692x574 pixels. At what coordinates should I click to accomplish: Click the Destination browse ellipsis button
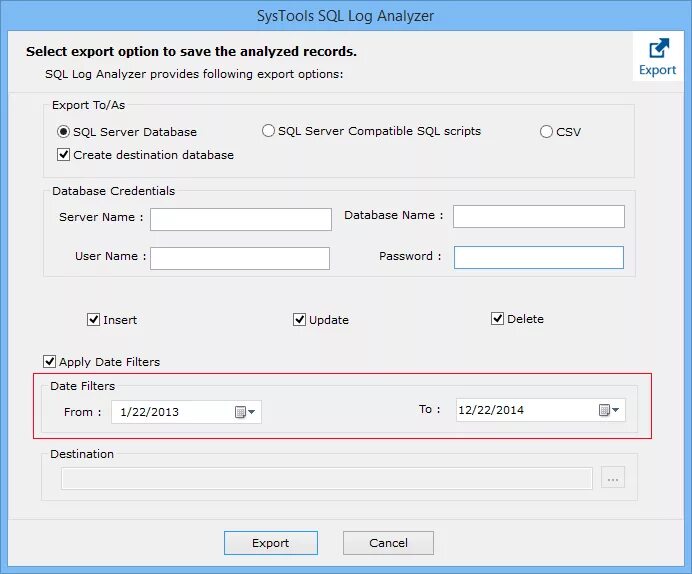point(613,479)
